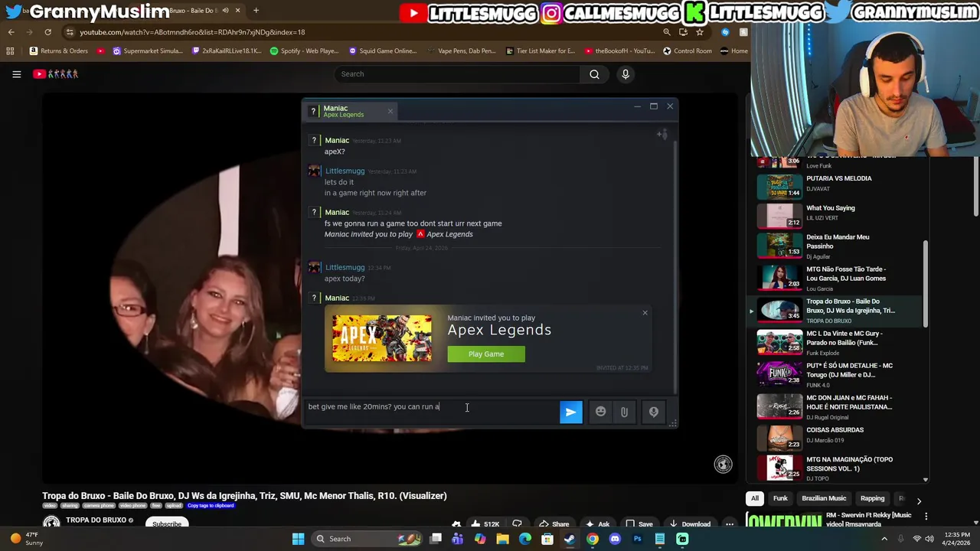Open Returns & Orders bookmark
The height and width of the screenshot is (551, 980).
tap(59, 51)
